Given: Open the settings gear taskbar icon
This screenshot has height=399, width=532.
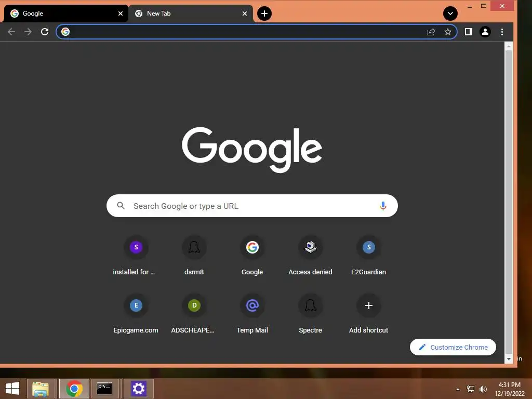Looking at the screenshot, I should pos(138,389).
